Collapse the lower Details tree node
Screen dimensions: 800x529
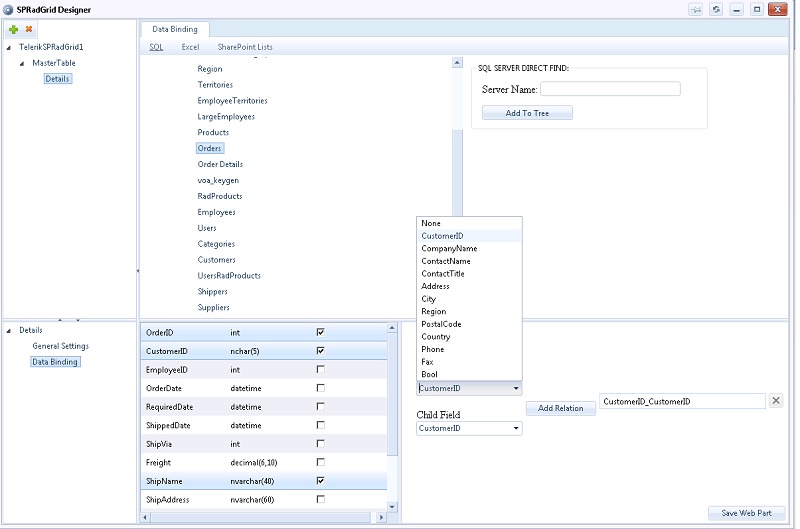tap(9, 331)
